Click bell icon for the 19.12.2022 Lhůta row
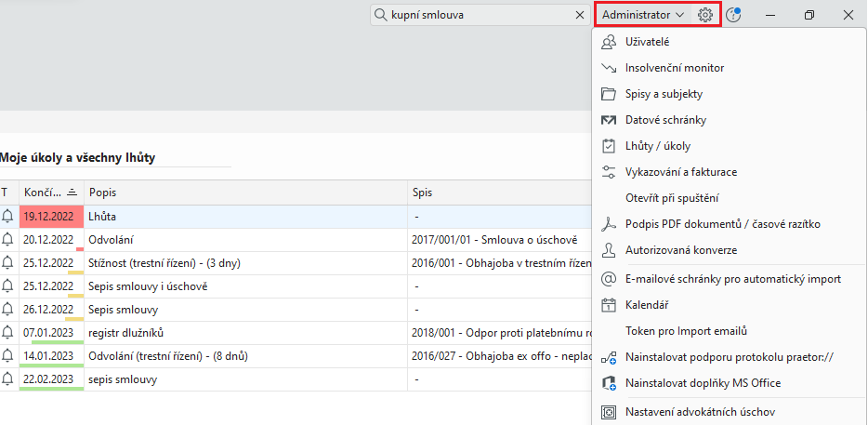The height and width of the screenshot is (425, 868). click(x=8, y=216)
